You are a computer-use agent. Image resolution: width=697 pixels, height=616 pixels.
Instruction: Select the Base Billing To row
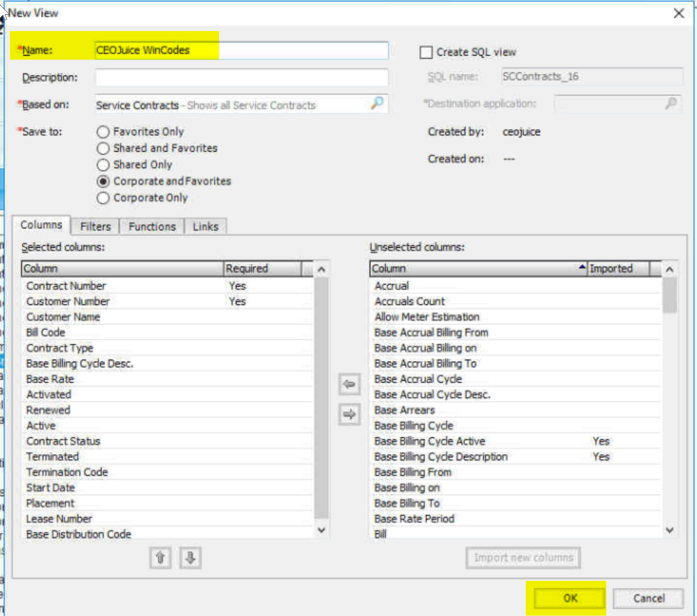515,503
